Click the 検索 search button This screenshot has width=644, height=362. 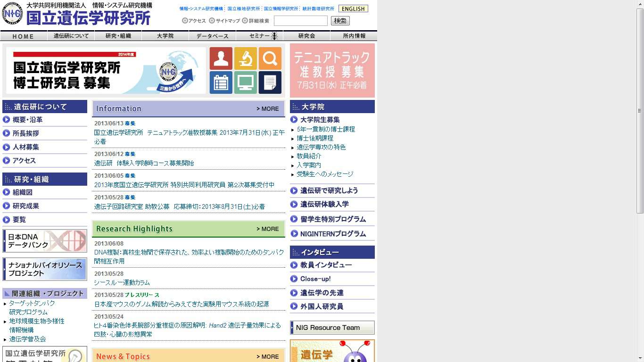[x=340, y=21]
